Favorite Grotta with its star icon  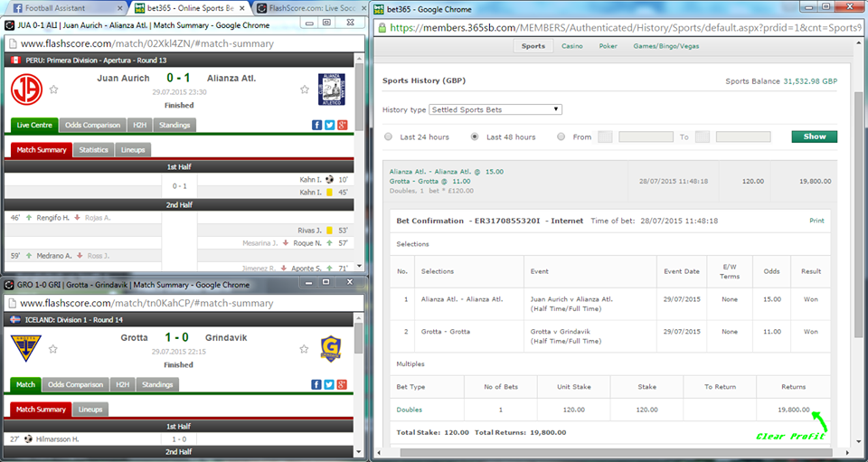click(53, 349)
